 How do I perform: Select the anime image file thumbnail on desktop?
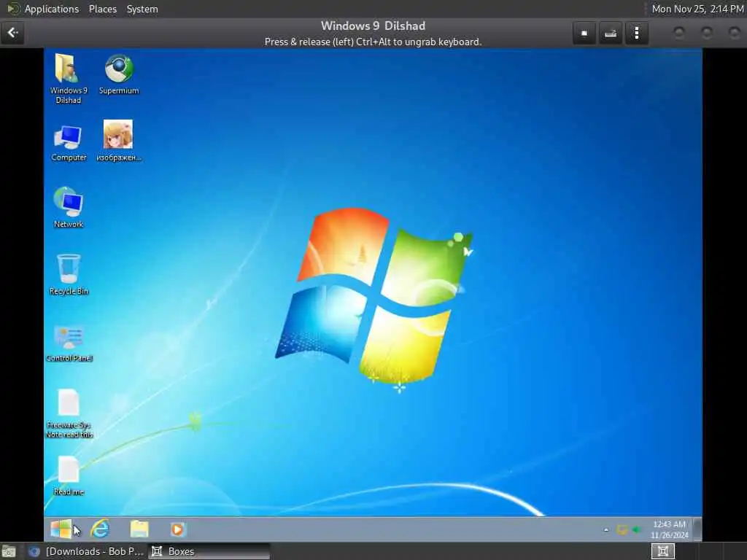point(119,141)
